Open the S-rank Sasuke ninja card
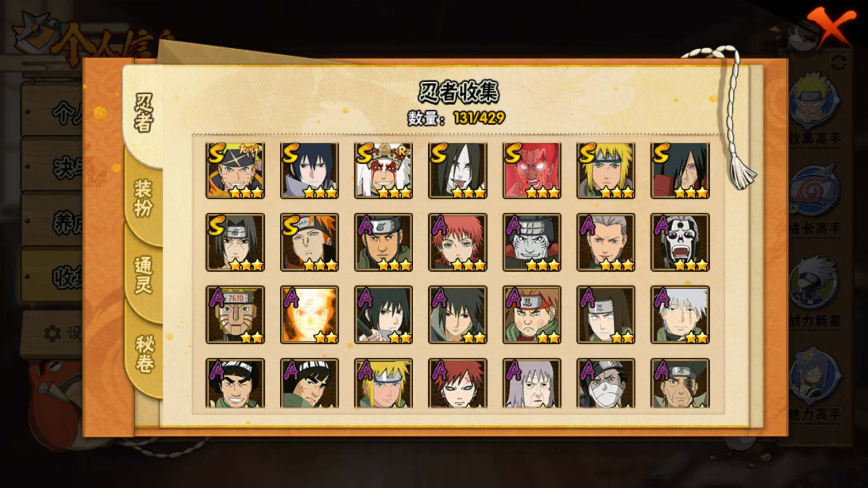This screenshot has height=488, width=868. click(309, 170)
